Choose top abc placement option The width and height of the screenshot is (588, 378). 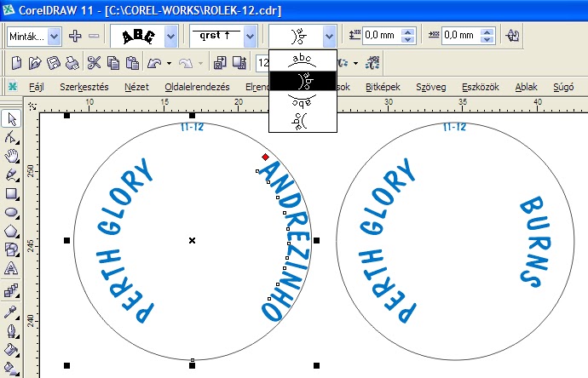tap(303, 61)
